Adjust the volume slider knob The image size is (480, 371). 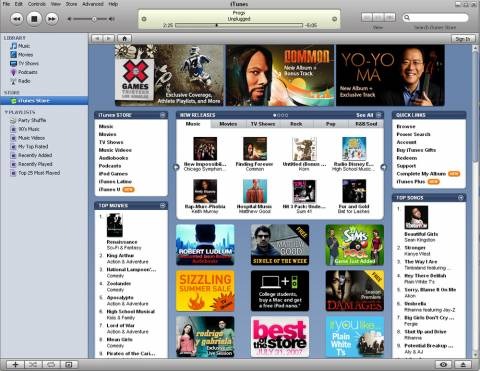point(94,19)
